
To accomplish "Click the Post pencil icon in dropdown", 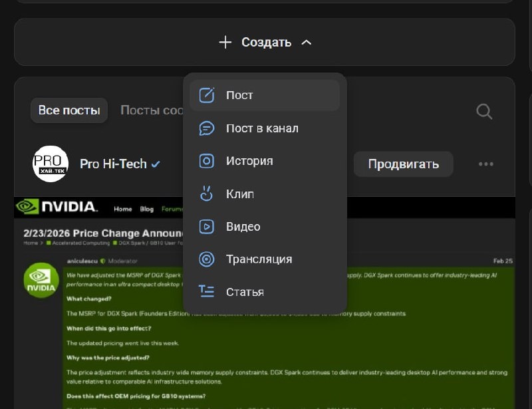I will tap(207, 95).
